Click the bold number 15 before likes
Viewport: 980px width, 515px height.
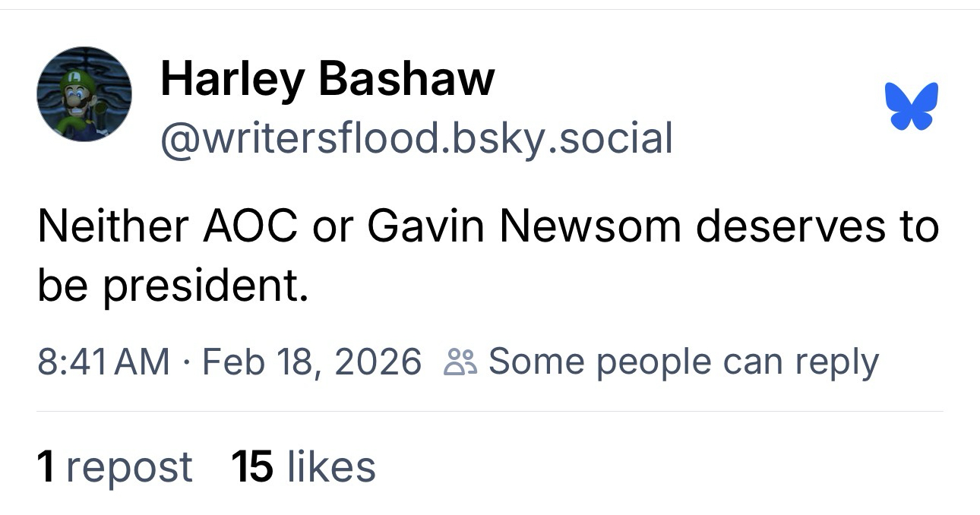pyautogui.click(x=252, y=466)
